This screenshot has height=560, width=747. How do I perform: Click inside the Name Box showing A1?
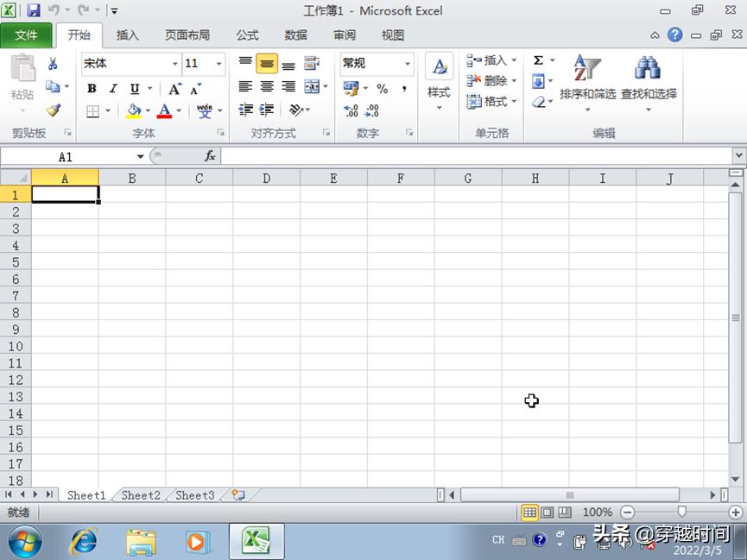coord(69,156)
